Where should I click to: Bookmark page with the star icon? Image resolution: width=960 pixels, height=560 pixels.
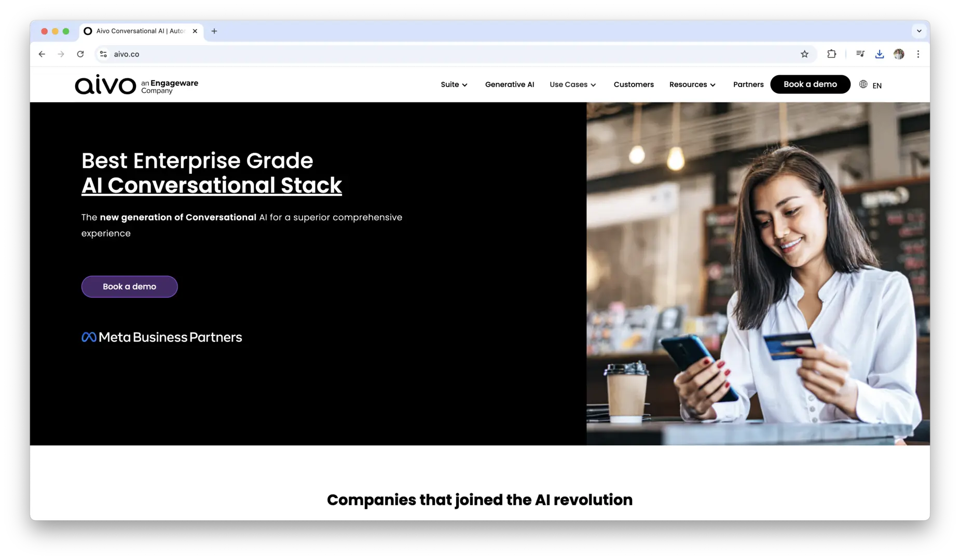click(804, 54)
